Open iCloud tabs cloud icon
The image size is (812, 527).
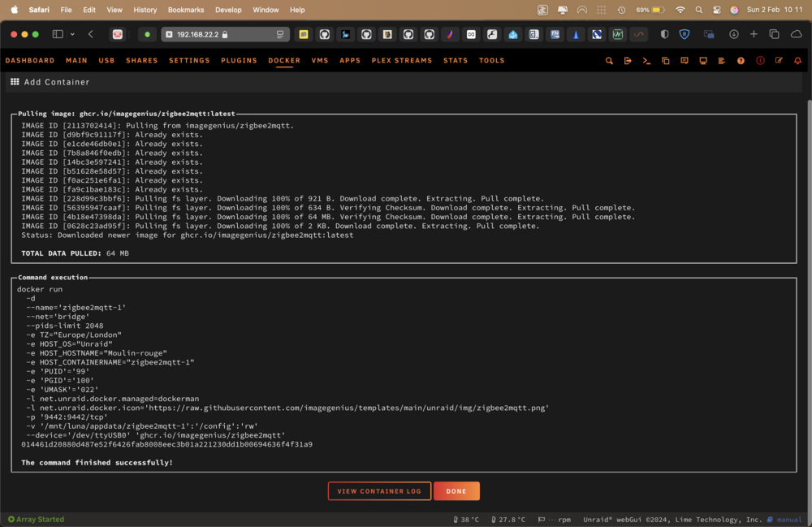click(796, 34)
